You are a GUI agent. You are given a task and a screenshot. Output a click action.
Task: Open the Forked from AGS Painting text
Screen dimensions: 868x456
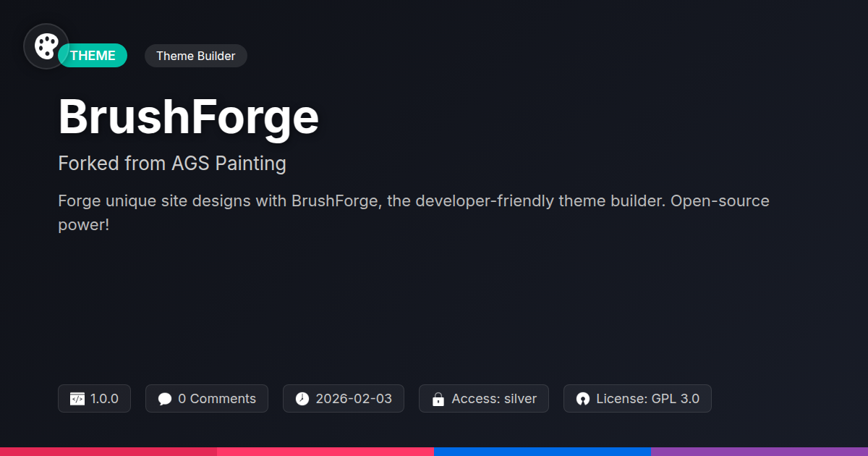pyautogui.click(x=172, y=164)
